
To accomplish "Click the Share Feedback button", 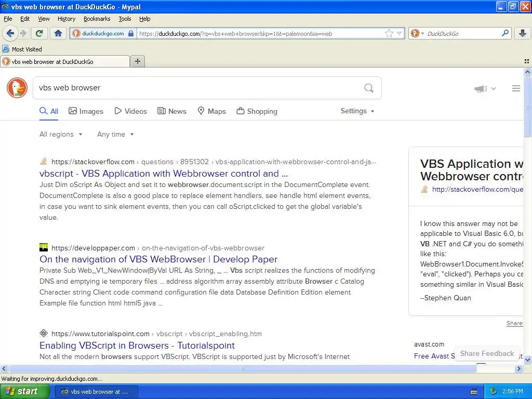I will point(487,353).
